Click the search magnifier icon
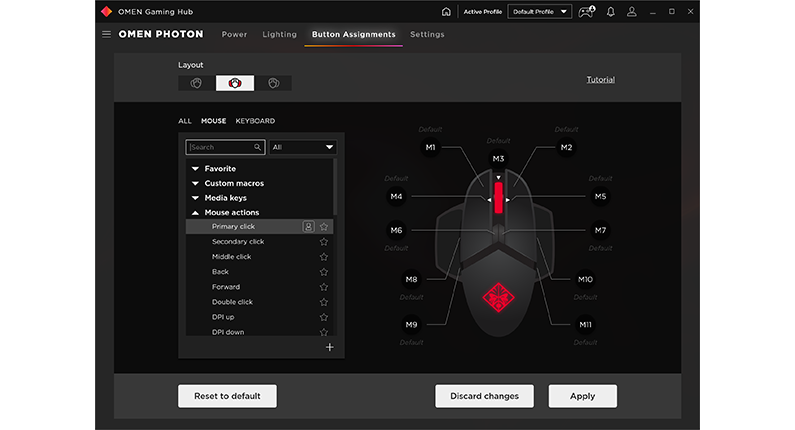The image size is (795, 430). (258, 147)
